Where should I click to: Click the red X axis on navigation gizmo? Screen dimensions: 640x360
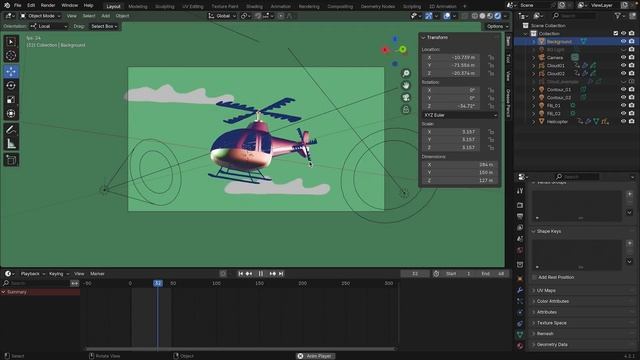pos(384,50)
